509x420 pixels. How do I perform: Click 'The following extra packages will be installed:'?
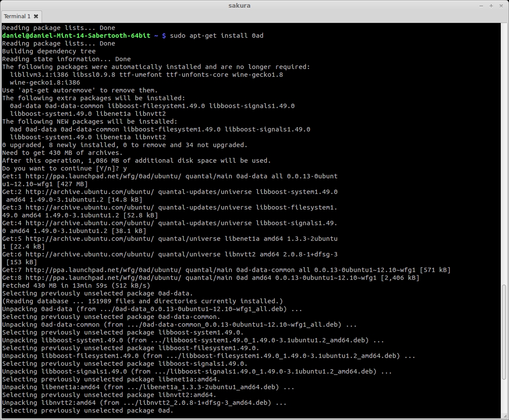(x=94, y=98)
